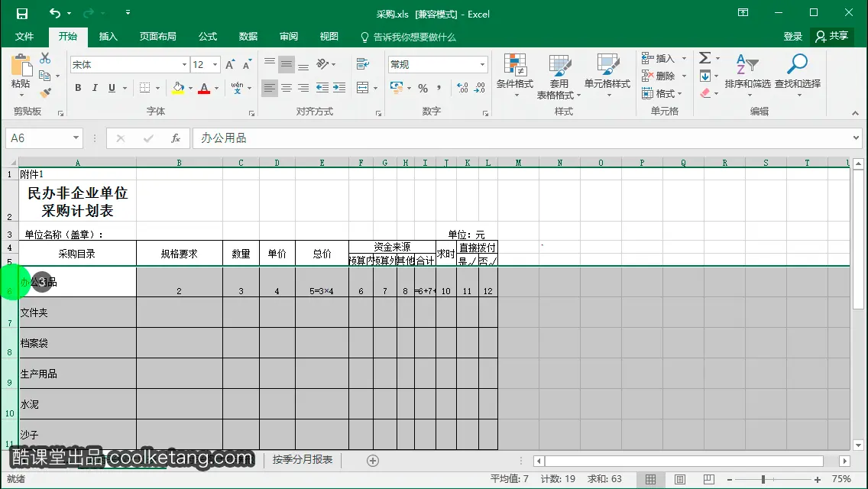Expand the 删除 cells dropdown arrow
The height and width of the screenshot is (489, 868).
pos(684,76)
